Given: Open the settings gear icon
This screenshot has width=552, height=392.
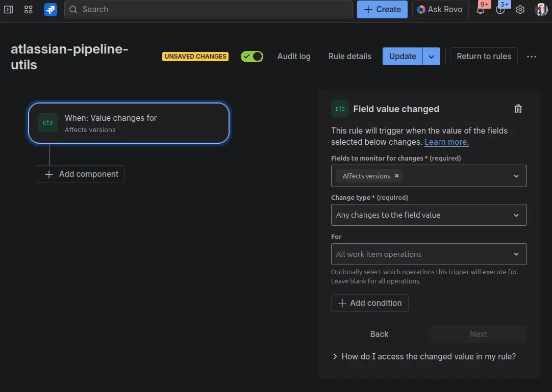Looking at the screenshot, I should coord(520,10).
